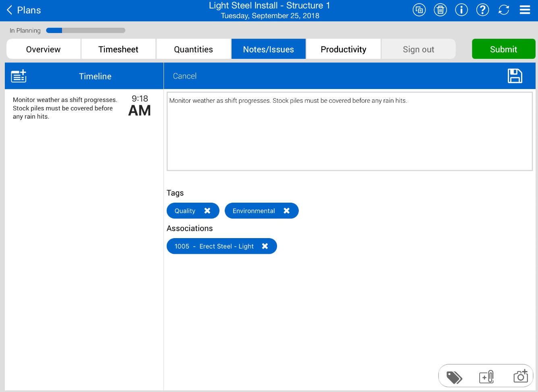538x392 pixels.
Task: Open the tags icon at bottom
Action: point(454,377)
